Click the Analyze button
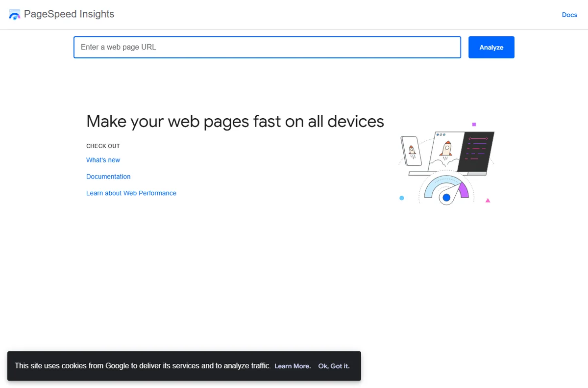 tap(491, 47)
